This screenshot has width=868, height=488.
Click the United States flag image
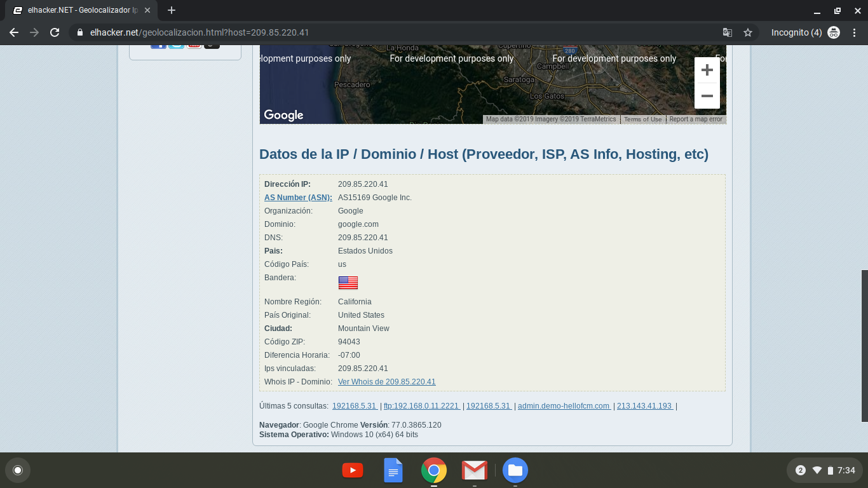click(x=348, y=283)
